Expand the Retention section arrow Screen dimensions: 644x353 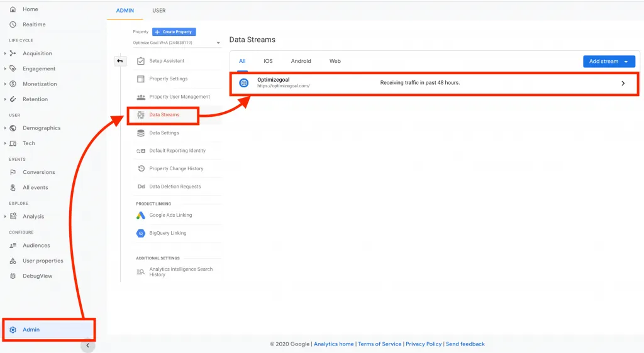(5, 99)
